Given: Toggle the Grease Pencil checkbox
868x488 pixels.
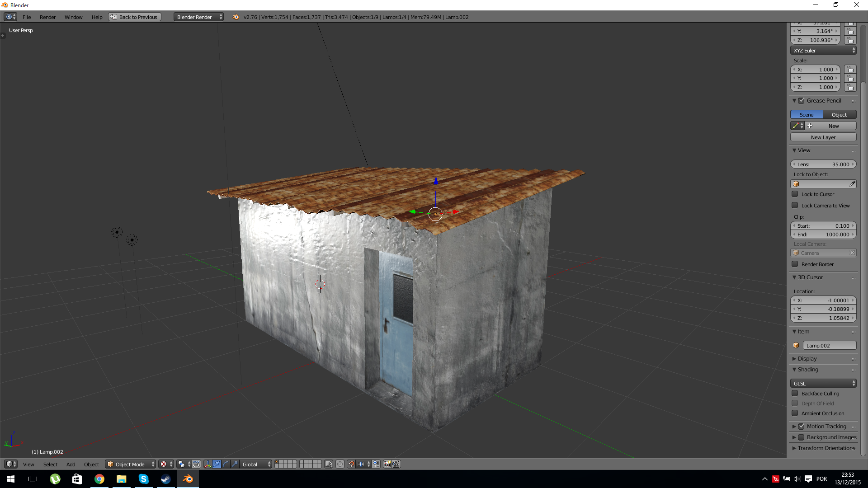Looking at the screenshot, I should point(801,101).
